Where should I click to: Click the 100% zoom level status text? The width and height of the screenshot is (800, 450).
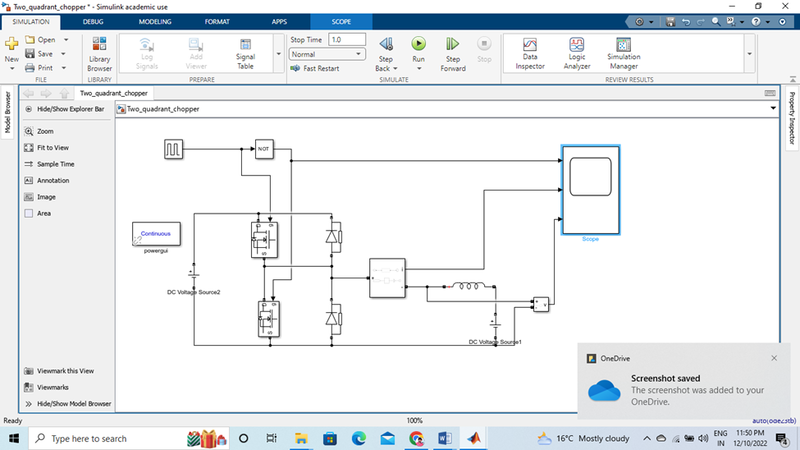414,420
